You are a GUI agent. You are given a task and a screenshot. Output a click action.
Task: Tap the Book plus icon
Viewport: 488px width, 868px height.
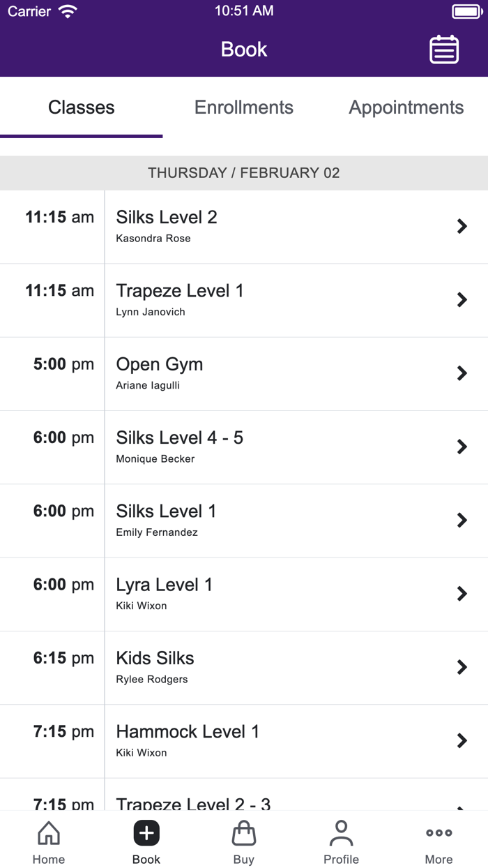click(146, 833)
